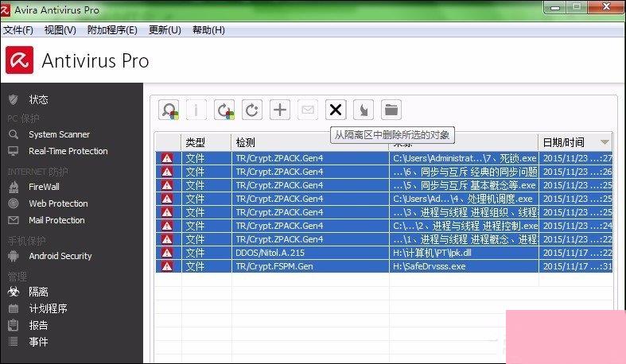
Task: Click the export folder toolbar icon
Action: pyautogui.click(x=391, y=110)
